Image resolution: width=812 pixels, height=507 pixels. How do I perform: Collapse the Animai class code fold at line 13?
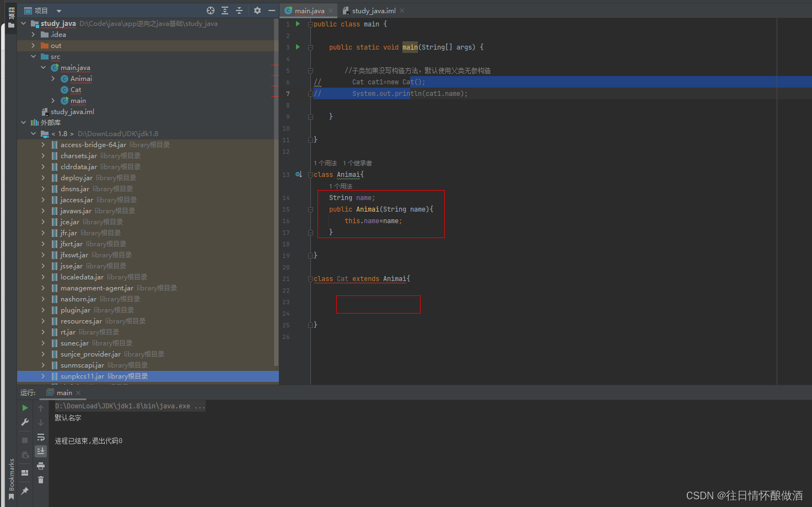point(310,174)
